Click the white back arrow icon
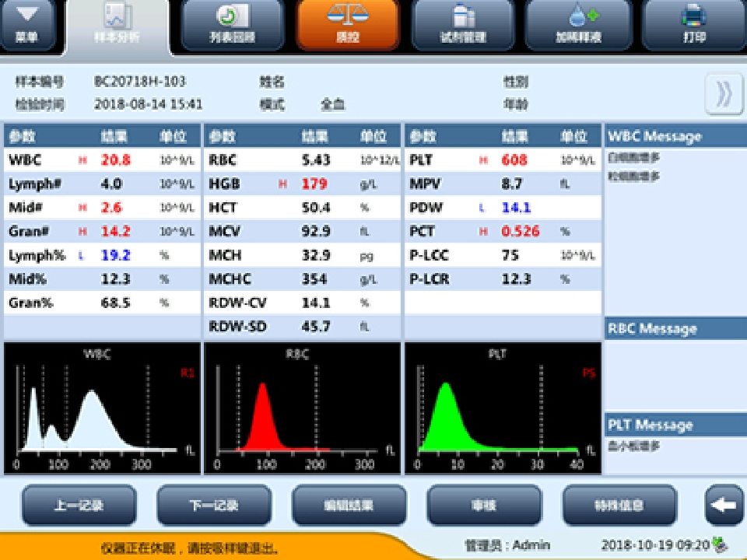Image resolution: width=747 pixels, height=560 pixels. tap(724, 506)
